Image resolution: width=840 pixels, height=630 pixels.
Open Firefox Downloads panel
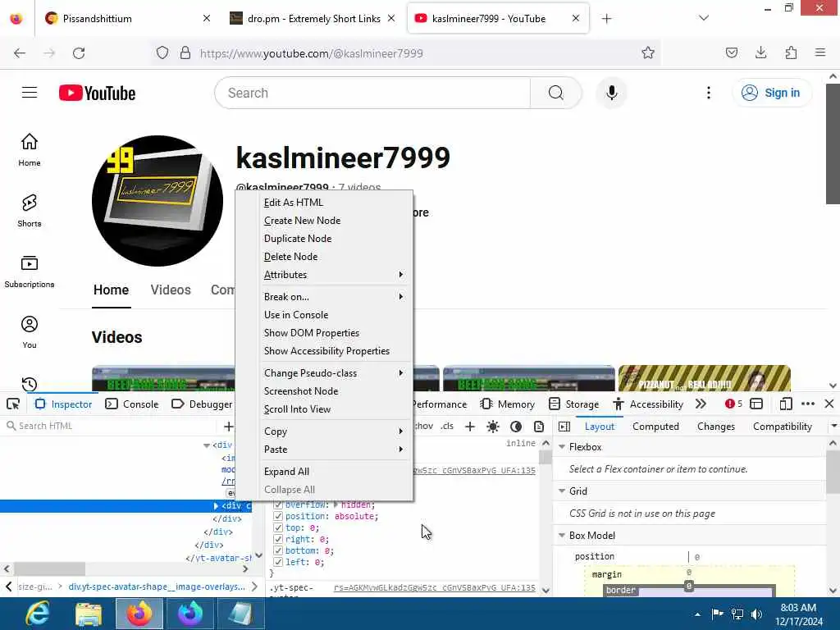(760, 52)
